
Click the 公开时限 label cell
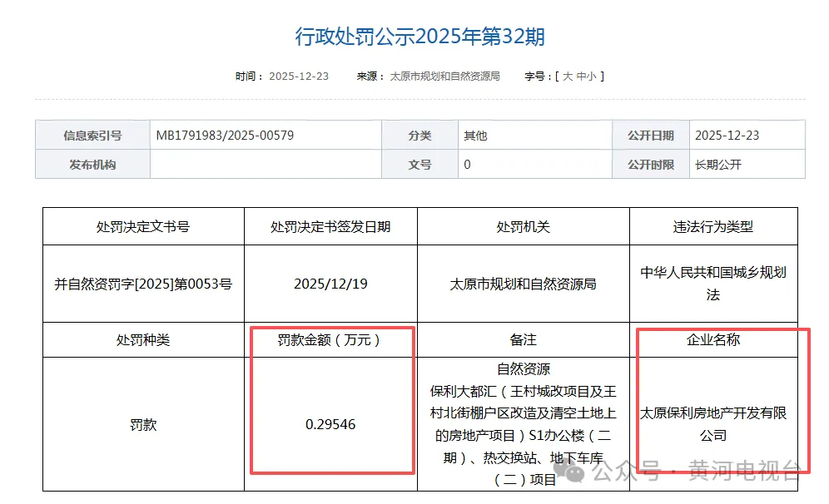651,165
